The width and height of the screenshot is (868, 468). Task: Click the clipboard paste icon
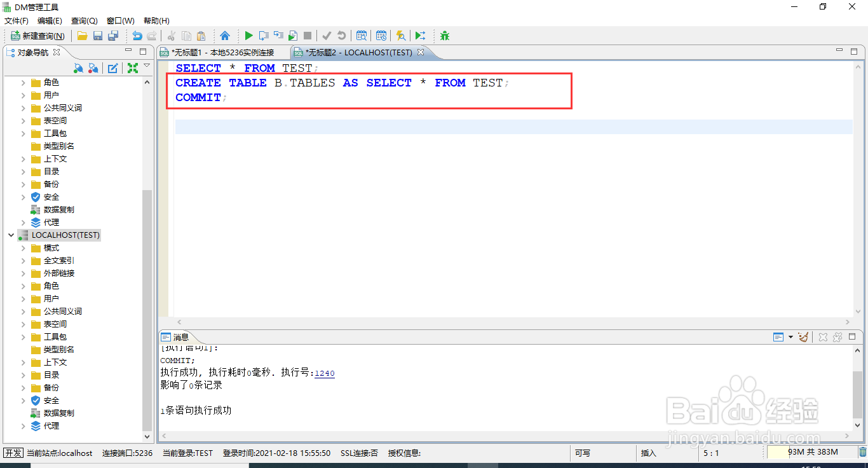tap(201, 36)
